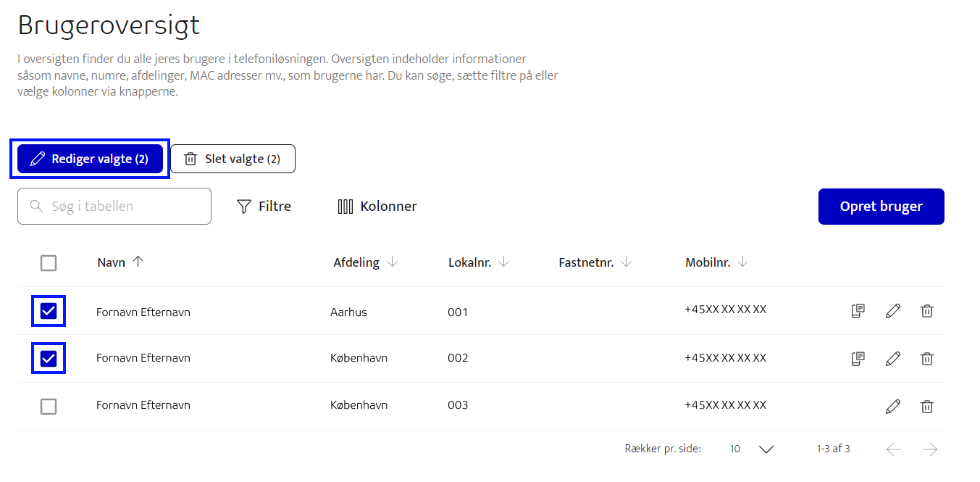Click the phone device icon in row 002
Screen dimensions: 980x482
pos(858,358)
